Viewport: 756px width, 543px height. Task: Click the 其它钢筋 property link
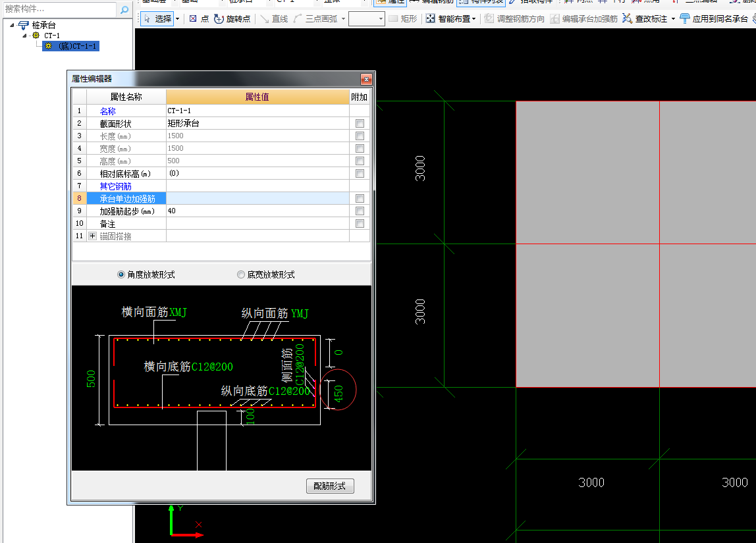click(116, 186)
